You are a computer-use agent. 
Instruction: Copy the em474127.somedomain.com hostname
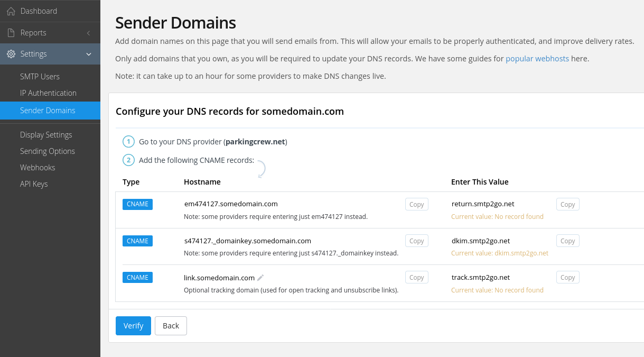click(416, 204)
